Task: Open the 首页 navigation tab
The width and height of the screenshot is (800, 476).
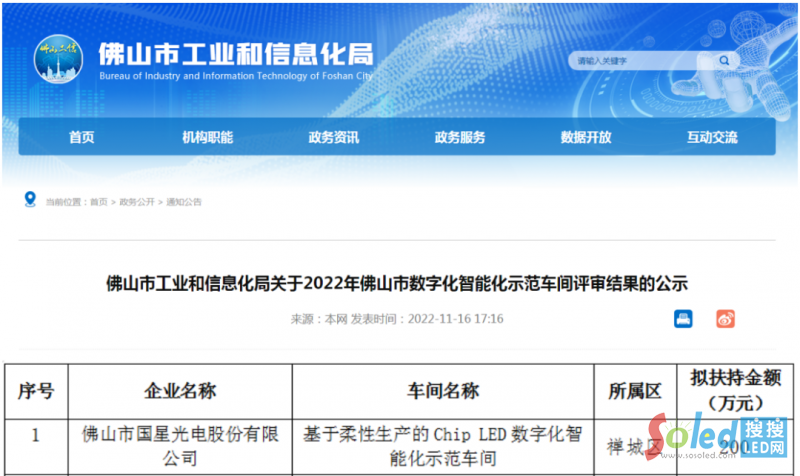Action: click(x=82, y=138)
